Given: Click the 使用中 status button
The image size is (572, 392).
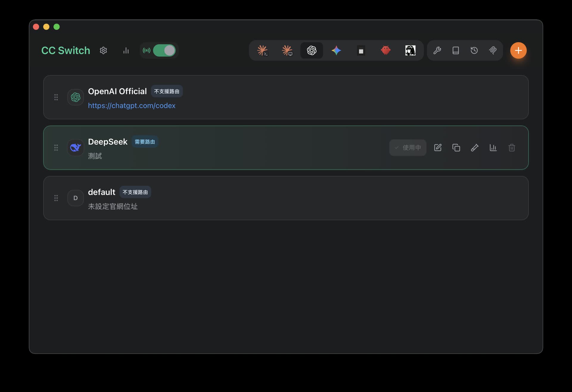Looking at the screenshot, I should (408, 147).
